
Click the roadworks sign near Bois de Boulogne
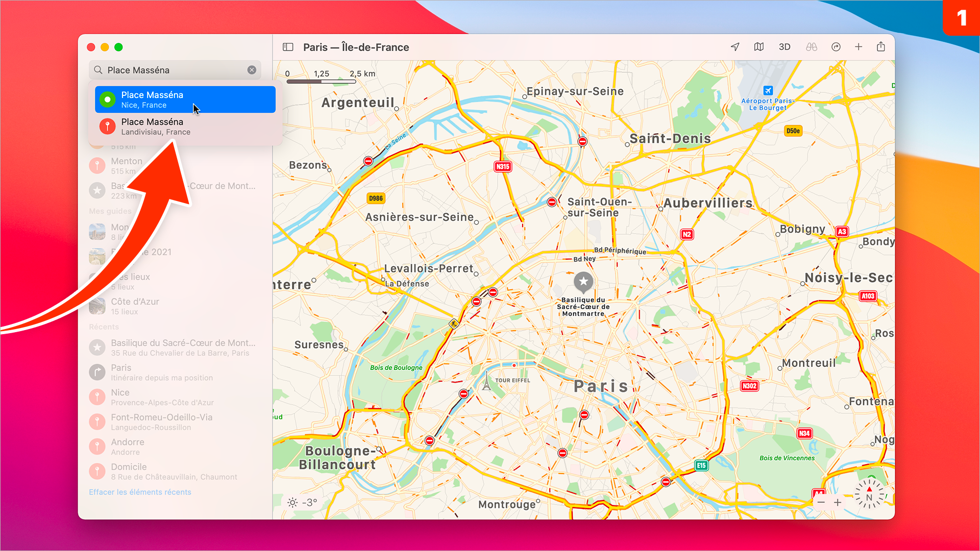tap(454, 324)
